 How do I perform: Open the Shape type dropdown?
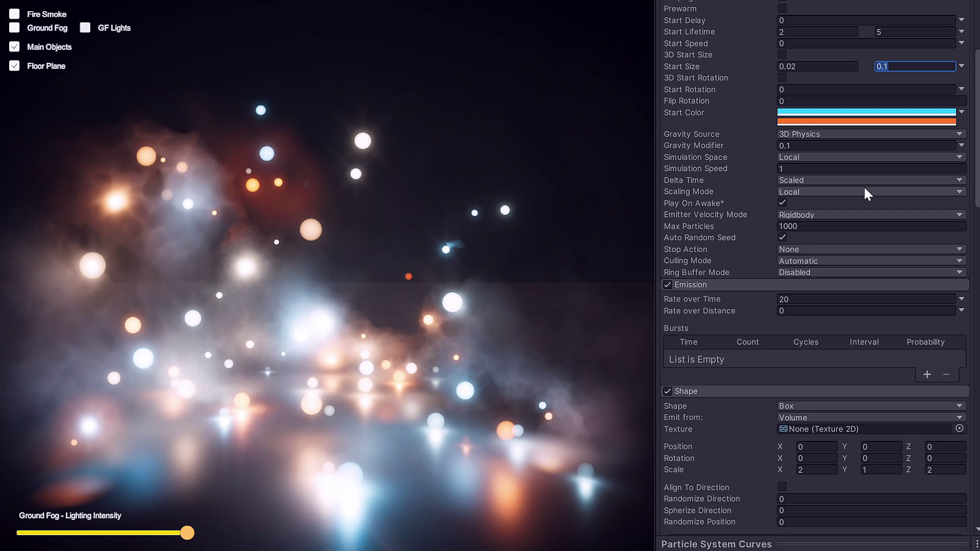[x=871, y=406]
